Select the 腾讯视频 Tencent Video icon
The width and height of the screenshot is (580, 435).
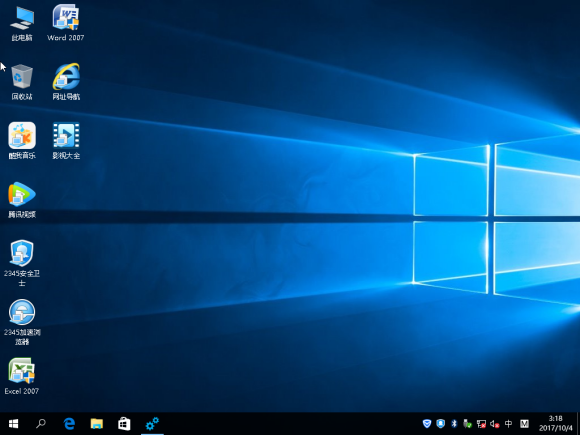click(x=22, y=200)
